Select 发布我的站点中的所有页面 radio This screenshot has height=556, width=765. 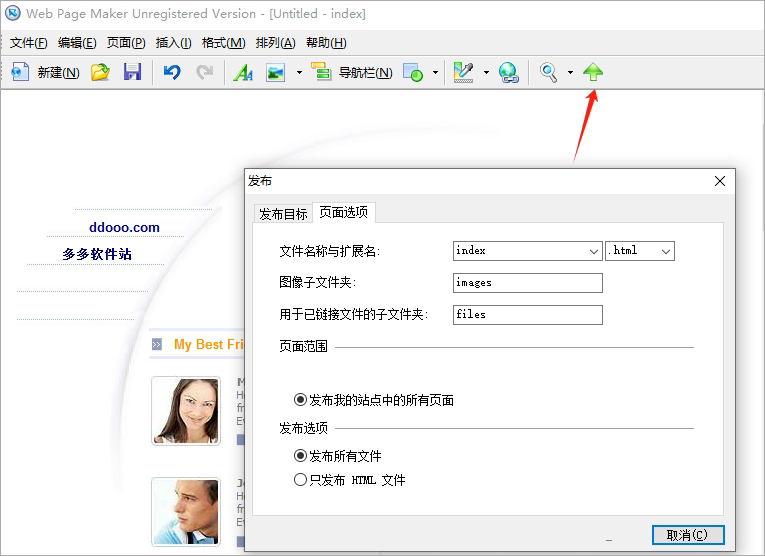[x=300, y=400]
